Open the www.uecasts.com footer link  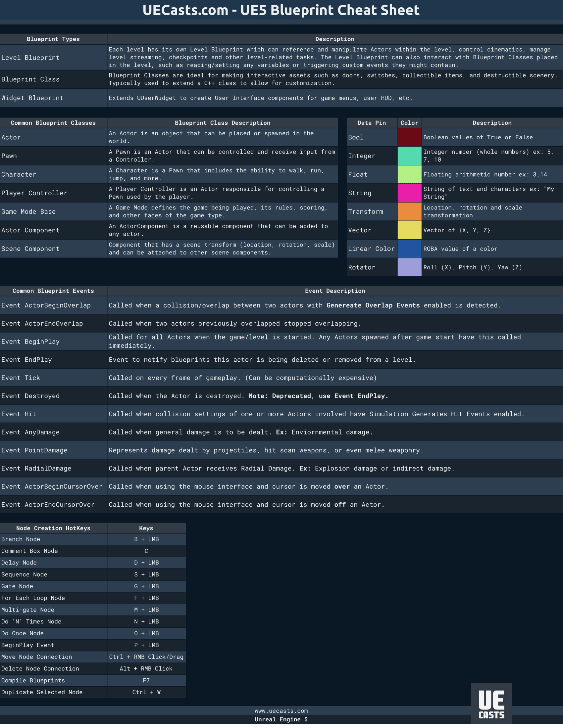coord(281,711)
